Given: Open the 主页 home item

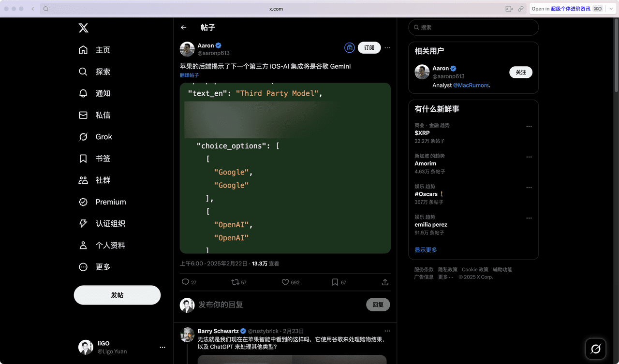Looking at the screenshot, I should click(x=95, y=50).
